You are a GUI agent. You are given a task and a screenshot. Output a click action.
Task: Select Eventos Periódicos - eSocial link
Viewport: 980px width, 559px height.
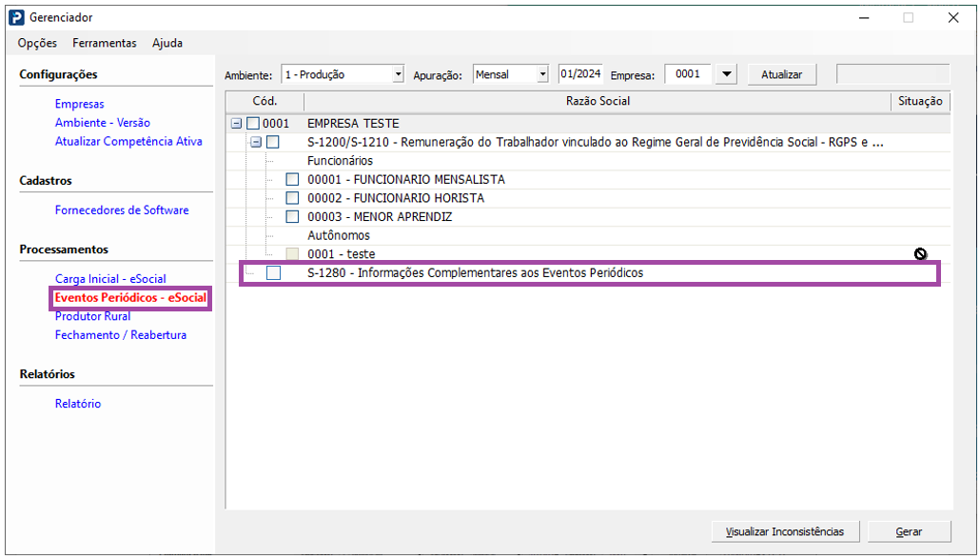coord(130,298)
